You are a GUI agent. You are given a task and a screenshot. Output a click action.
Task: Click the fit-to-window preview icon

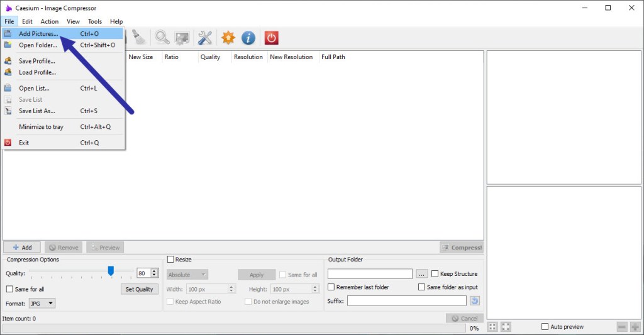point(492,327)
